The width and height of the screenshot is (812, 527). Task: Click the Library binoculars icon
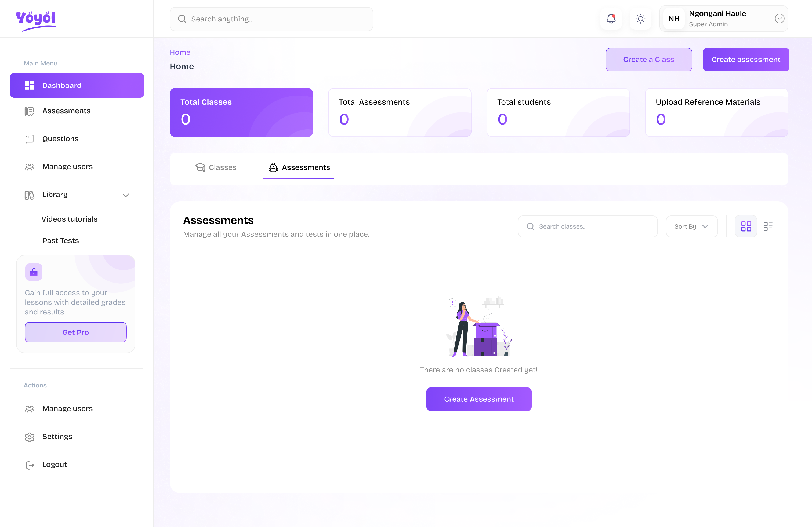29,195
